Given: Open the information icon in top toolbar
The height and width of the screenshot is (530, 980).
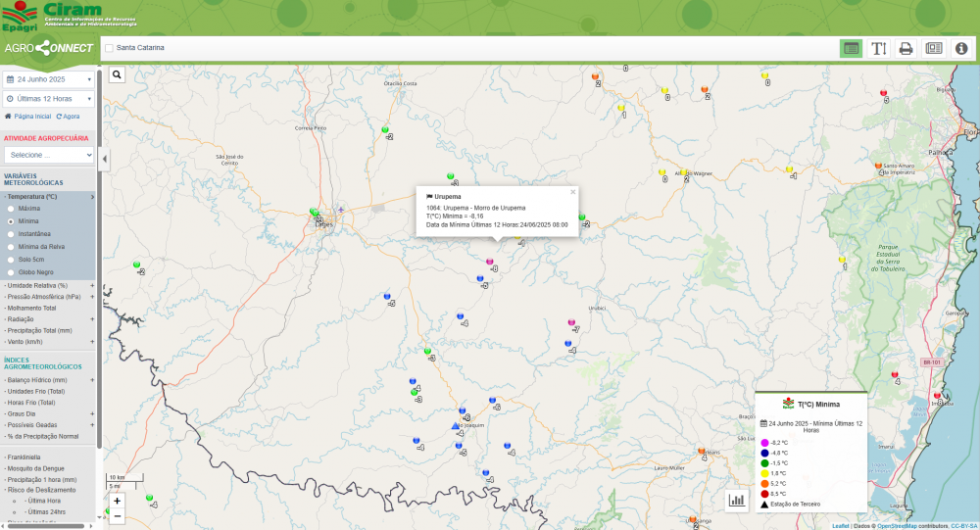Looking at the screenshot, I should click(961, 48).
